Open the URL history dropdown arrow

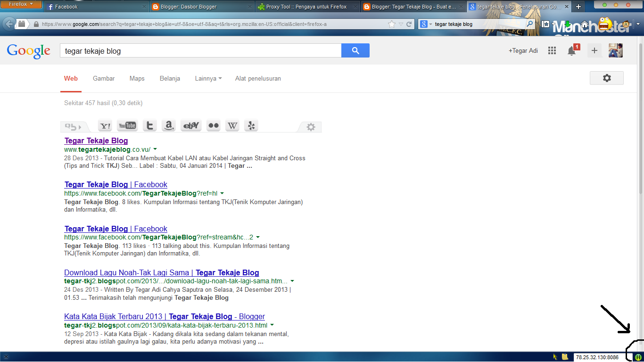tap(401, 24)
